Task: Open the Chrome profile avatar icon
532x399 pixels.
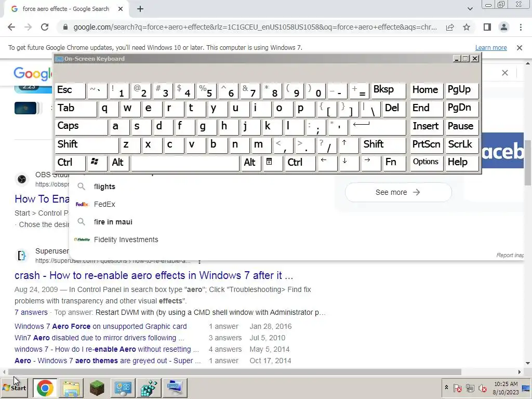Action: [x=504, y=27]
